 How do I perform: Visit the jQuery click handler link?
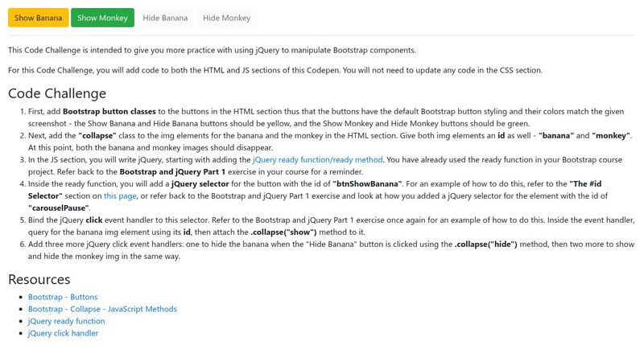[63, 333]
